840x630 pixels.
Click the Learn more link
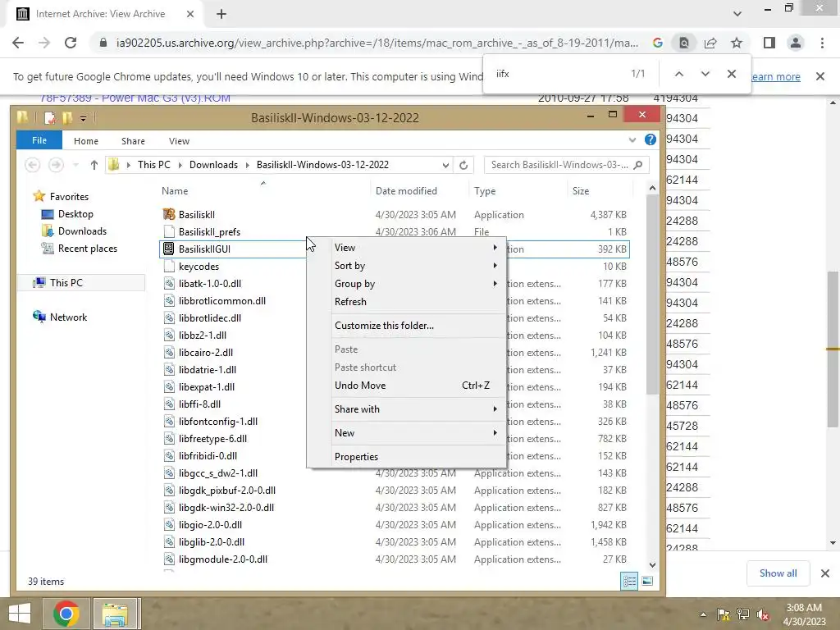point(775,76)
